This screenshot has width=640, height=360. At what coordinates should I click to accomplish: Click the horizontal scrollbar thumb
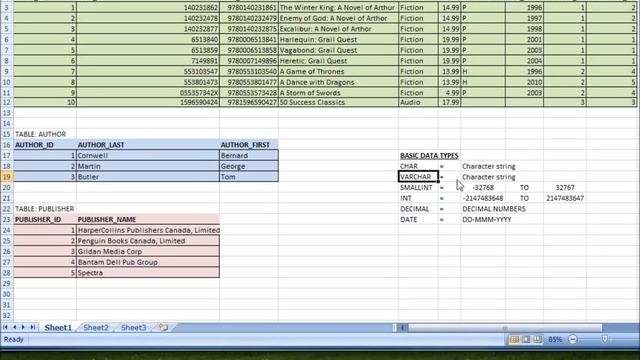[505, 327]
